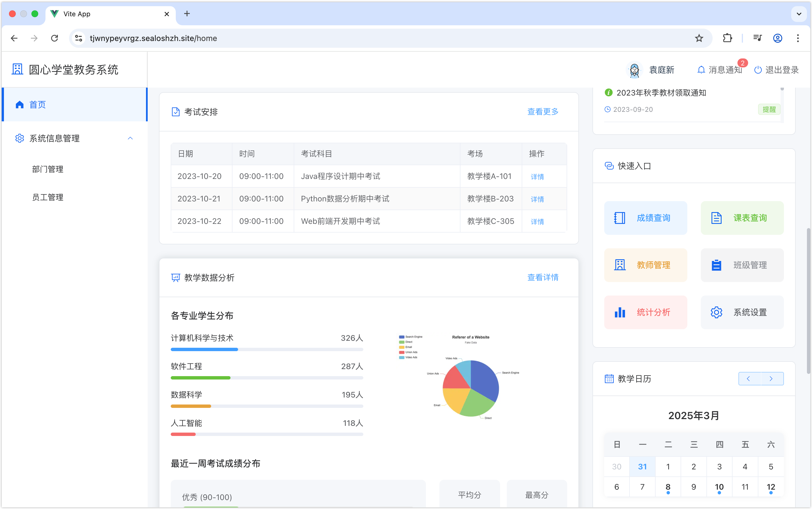Image resolution: width=812 pixels, height=509 pixels.
Task: Go to next month in 教学日历
Action: [x=772, y=379]
